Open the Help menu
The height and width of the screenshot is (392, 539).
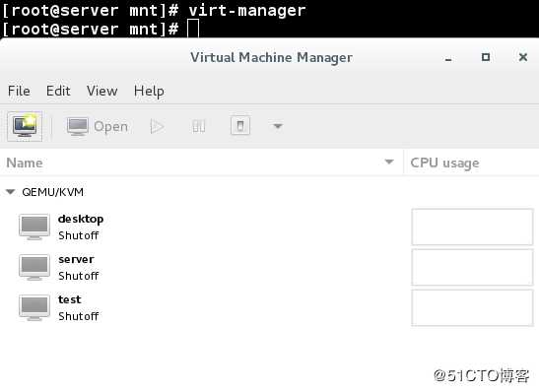click(x=149, y=92)
